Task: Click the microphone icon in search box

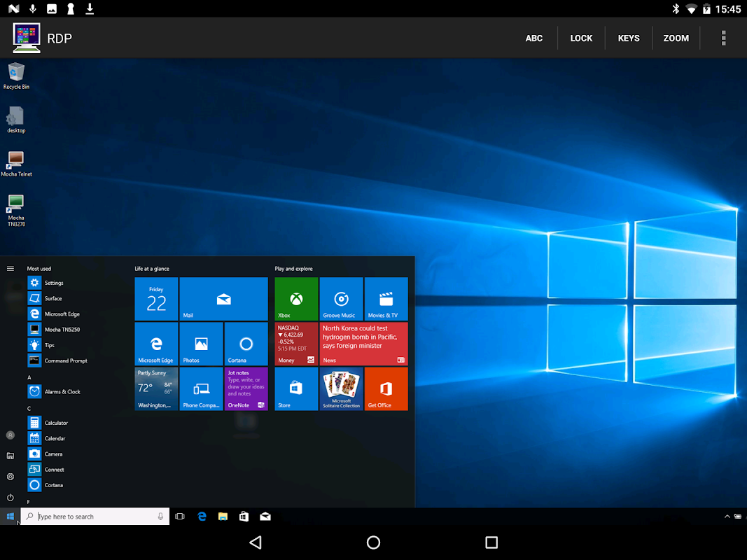Action: pyautogui.click(x=160, y=517)
